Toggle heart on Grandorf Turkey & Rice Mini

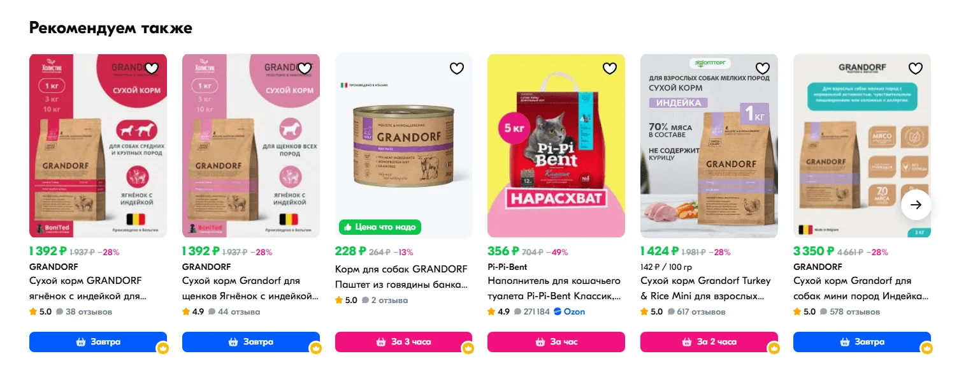coord(763,69)
